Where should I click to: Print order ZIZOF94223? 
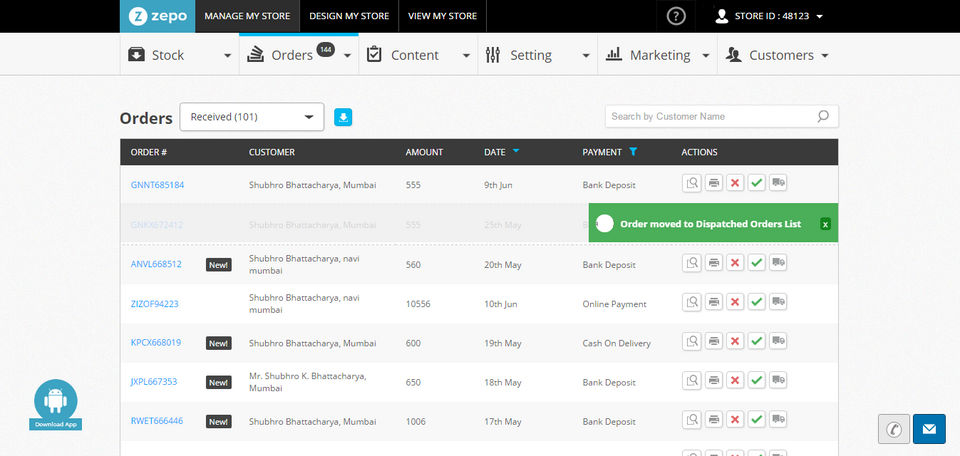714,302
